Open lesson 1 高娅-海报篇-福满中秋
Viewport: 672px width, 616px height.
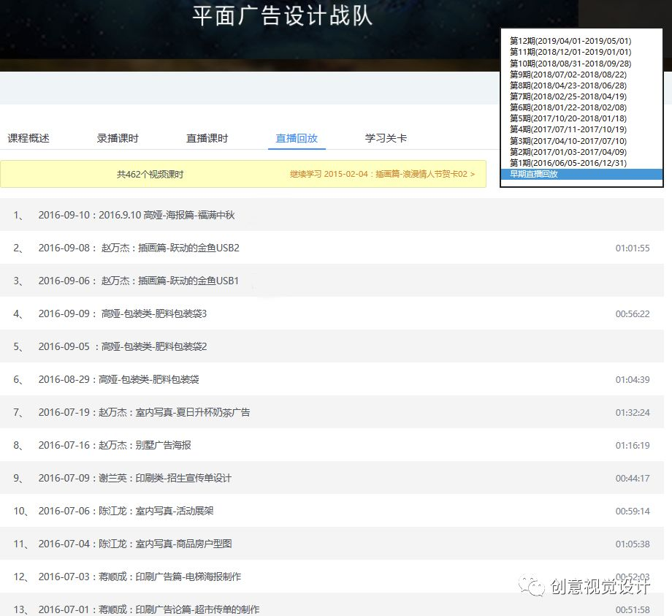[x=332, y=215]
